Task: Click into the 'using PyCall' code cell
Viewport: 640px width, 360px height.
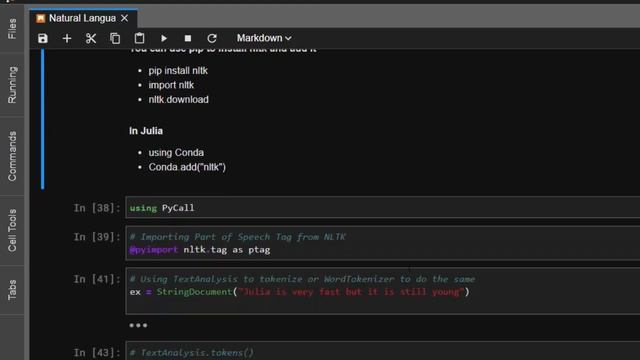Action: click(x=383, y=207)
